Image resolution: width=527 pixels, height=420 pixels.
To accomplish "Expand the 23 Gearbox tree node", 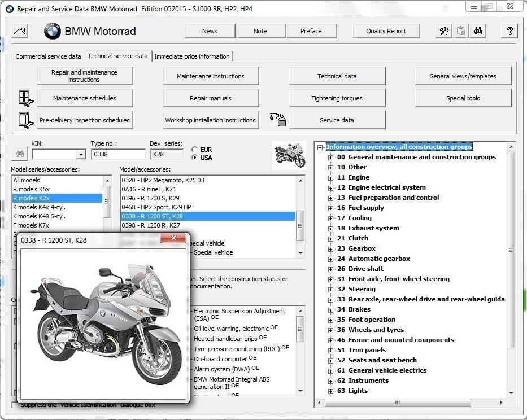I will 331,249.
